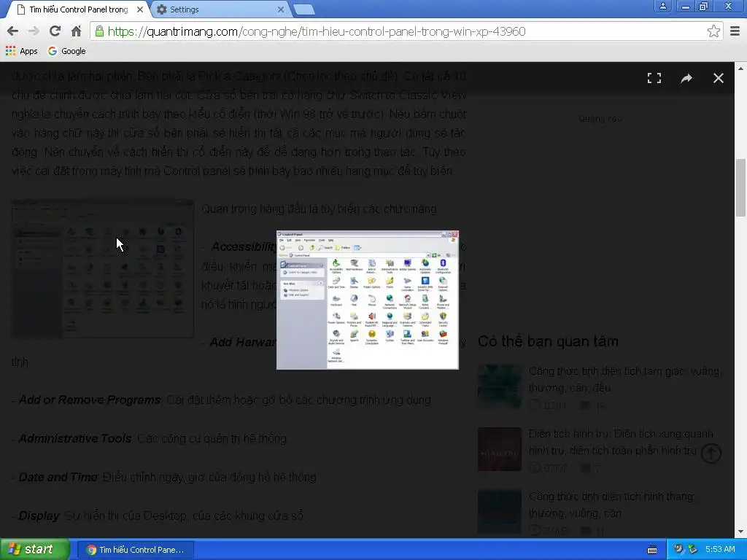
Task: Open the Chrome hamburger menu
Action: pos(735,31)
